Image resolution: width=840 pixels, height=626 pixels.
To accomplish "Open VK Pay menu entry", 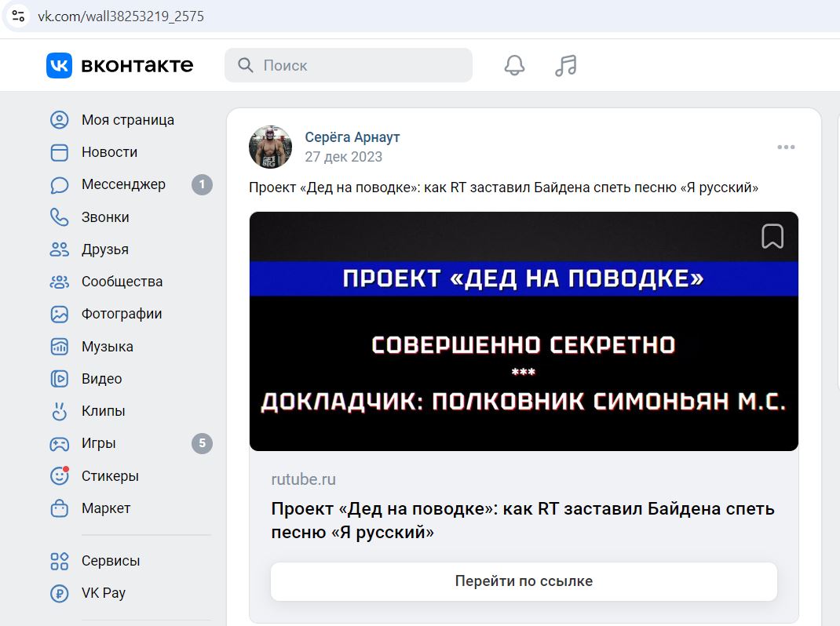I will pos(104,593).
